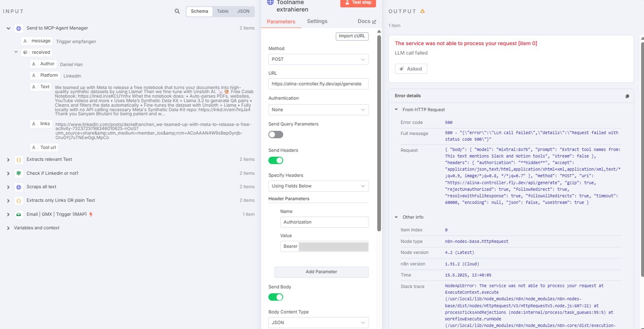Click the globe icon of Scraps all text
Image resolution: width=644 pixels, height=329 pixels.
(x=19, y=187)
